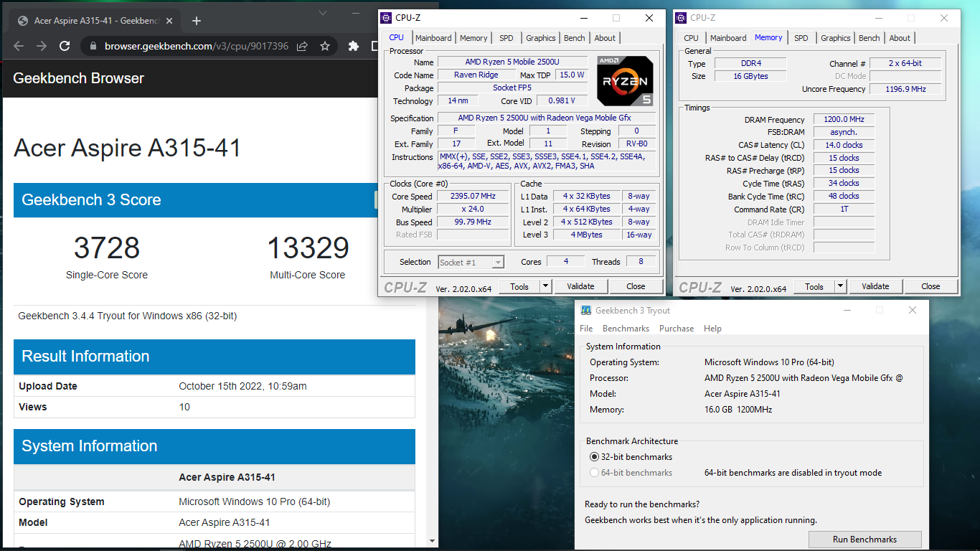
Task: Open Graphics tab in left CPU-Z
Action: (541, 38)
